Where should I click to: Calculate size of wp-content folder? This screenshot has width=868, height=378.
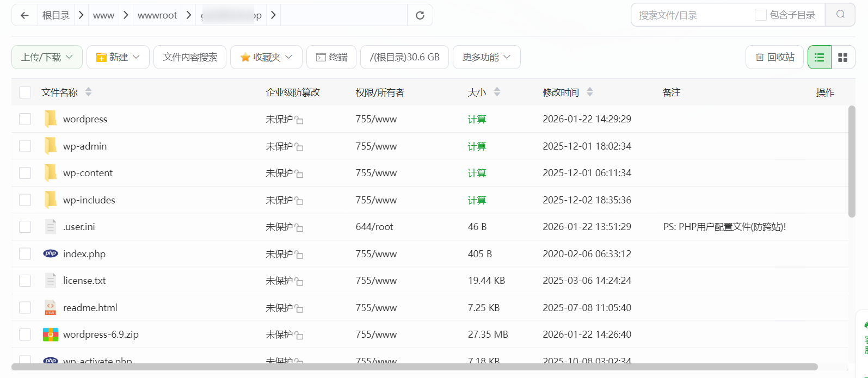(x=477, y=173)
